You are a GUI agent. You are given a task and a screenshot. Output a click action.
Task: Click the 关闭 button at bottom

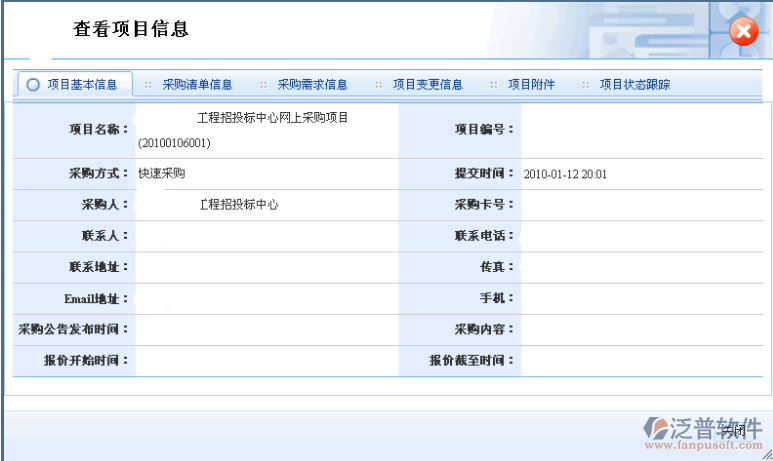click(x=734, y=430)
